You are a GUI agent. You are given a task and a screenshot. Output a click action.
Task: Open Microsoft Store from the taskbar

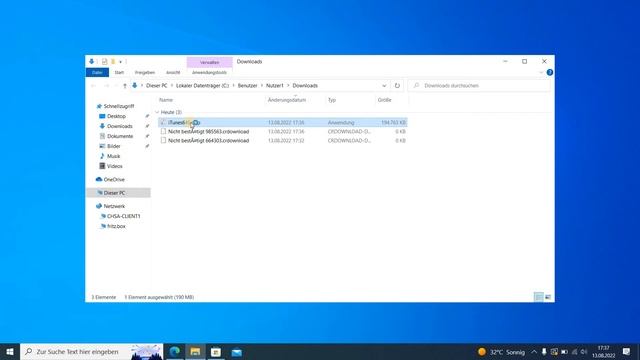216,352
